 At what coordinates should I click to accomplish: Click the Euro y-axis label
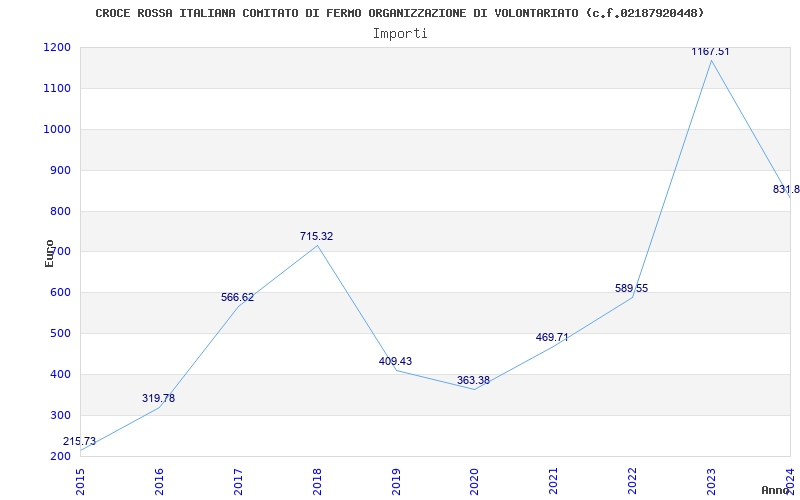point(49,253)
